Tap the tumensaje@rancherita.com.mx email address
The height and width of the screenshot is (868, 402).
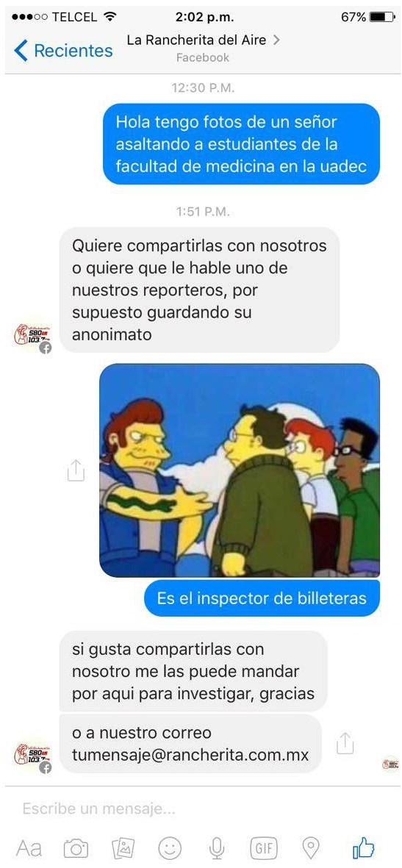click(190, 755)
